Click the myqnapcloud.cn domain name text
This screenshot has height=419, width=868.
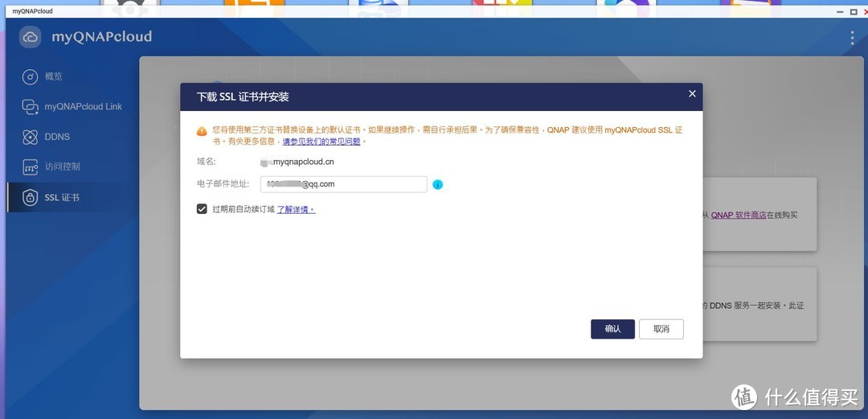[298, 162]
